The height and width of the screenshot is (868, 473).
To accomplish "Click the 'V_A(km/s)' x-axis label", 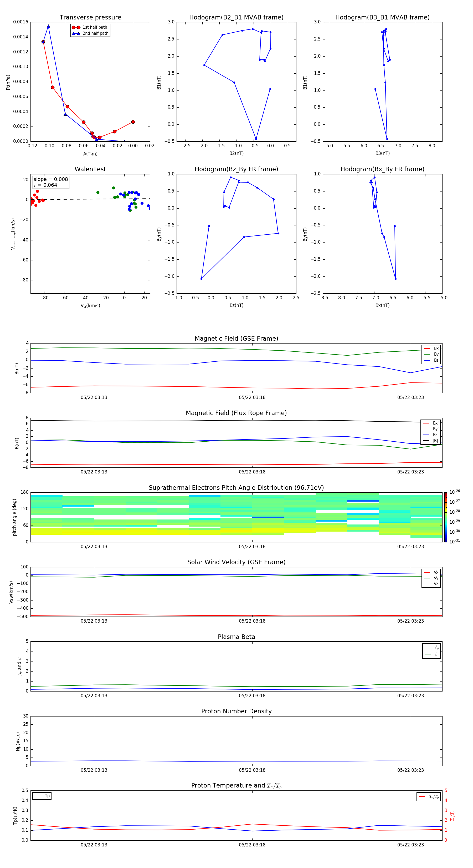I will (x=90, y=306).
